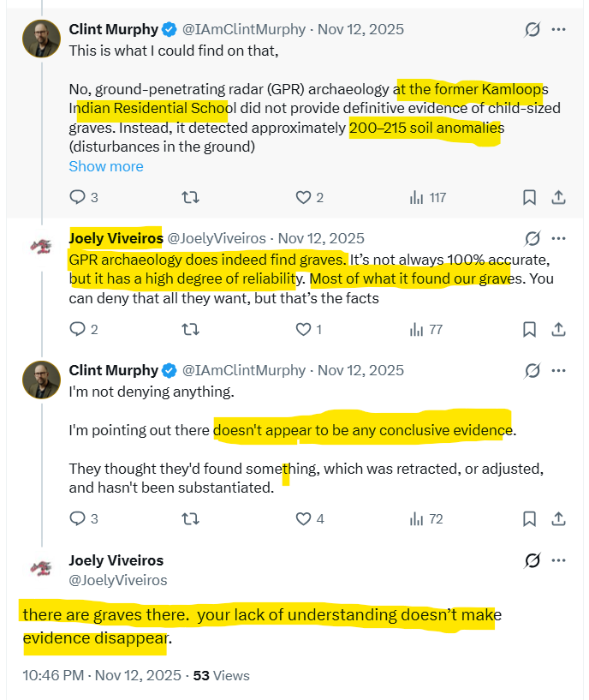Viewport: 589px width, 700px height.
Task: Bookmark the tweet with 72 views
Action: click(530, 518)
